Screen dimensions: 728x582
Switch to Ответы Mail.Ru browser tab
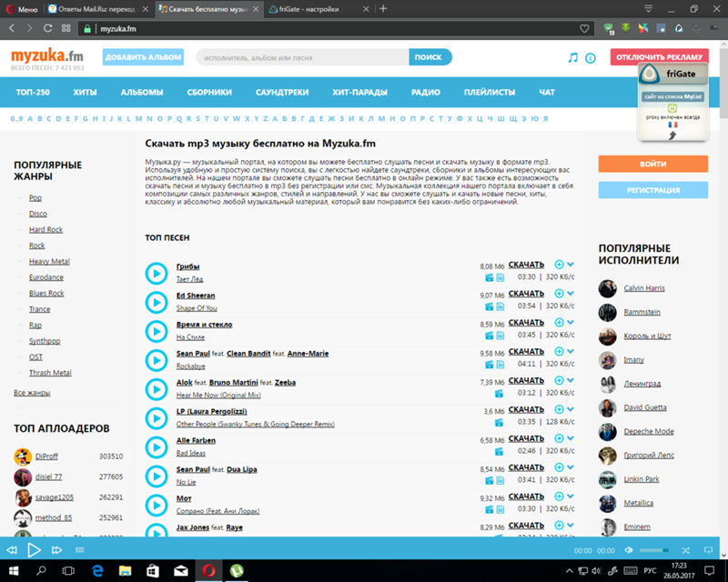[x=98, y=9]
